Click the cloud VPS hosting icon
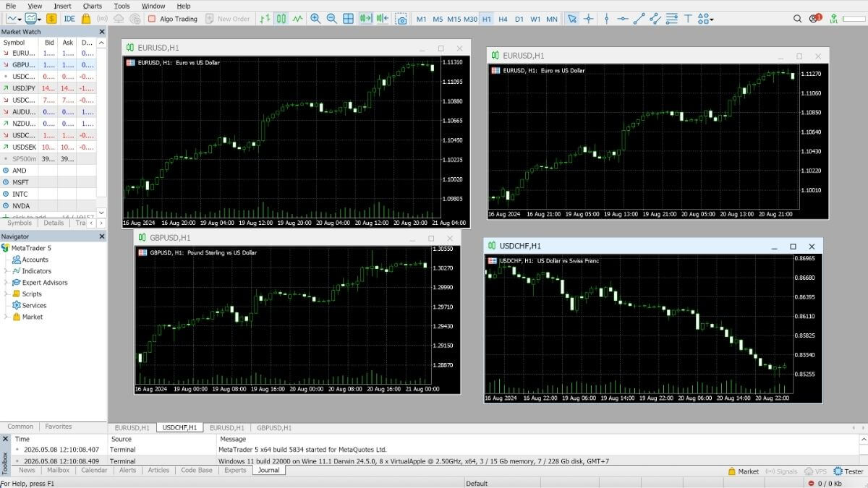Viewport: 868px width, 488px height. (x=119, y=19)
